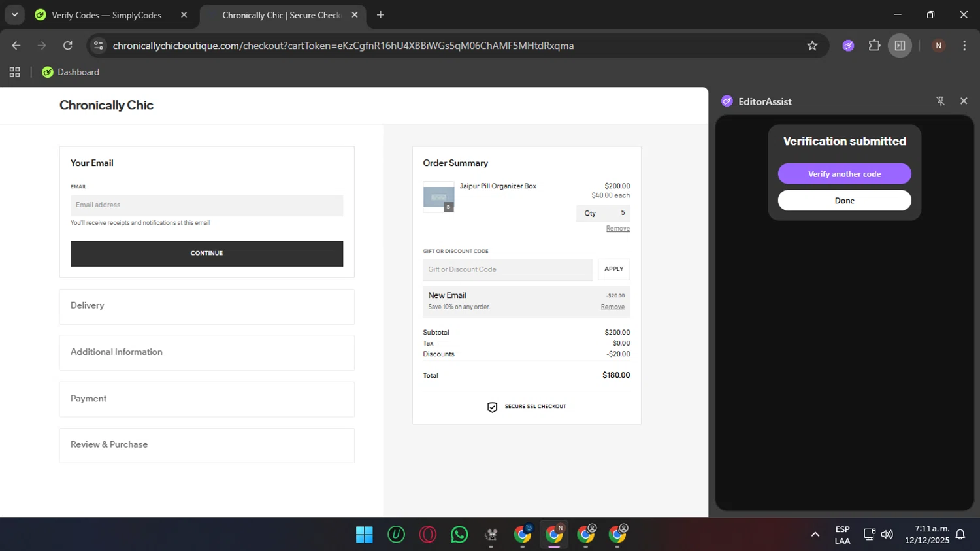Click the secure SSL shield icon
Screen dimensions: 980x551
point(492,407)
